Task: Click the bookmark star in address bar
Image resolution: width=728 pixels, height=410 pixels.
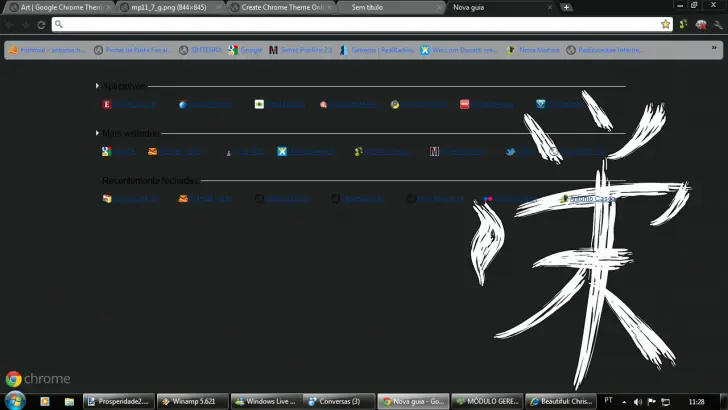Action: pyautogui.click(x=665, y=24)
